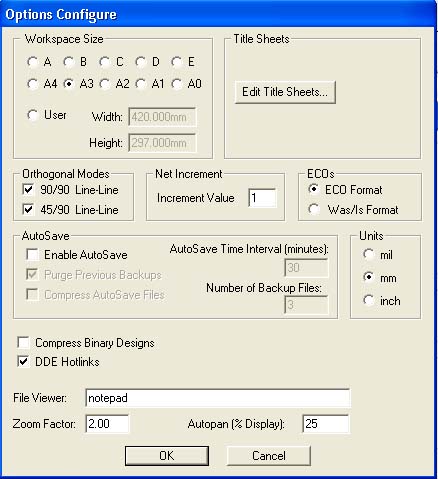Click the Autopan percent display field

pyautogui.click(x=326, y=424)
